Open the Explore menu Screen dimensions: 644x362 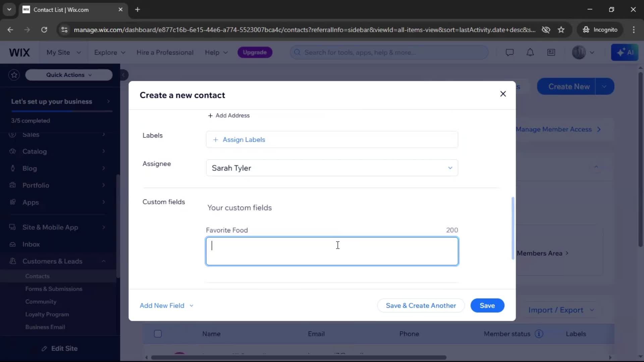(110, 52)
